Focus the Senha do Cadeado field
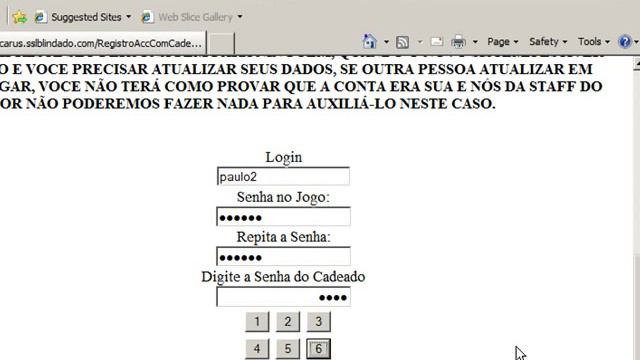 [283, 297]
